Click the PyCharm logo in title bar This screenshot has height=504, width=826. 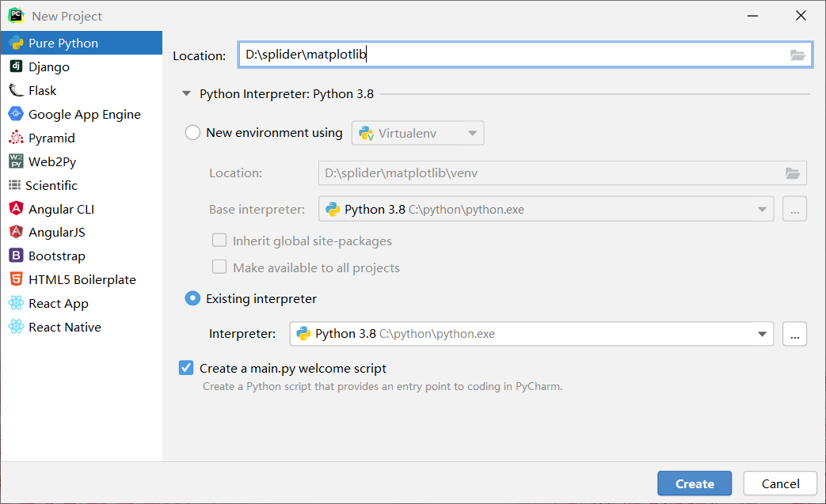pos(17,15)
